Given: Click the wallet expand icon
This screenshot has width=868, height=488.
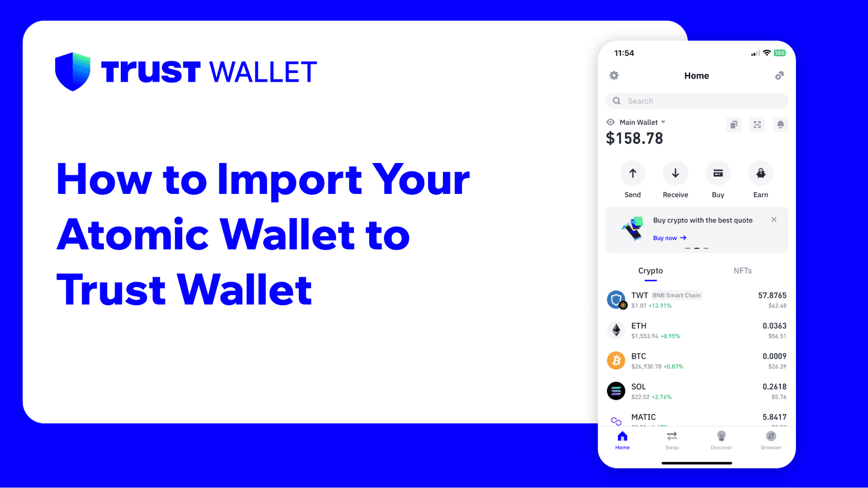Looking at the screenshot, I should click(757, 124).
